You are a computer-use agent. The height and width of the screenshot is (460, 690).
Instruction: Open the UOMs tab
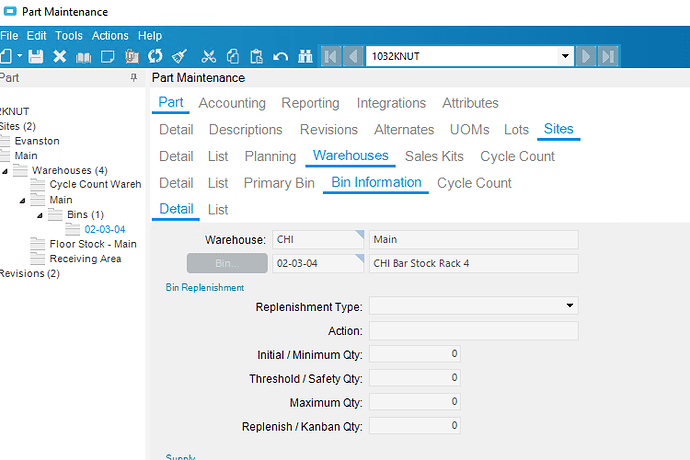(x=470, y=130)
